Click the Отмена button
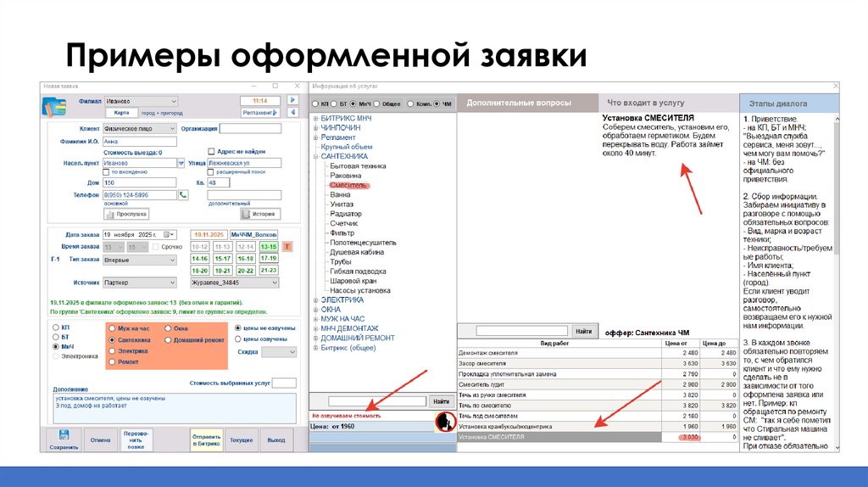This screenshot has height=487, width=868. pyautogui.click(x=100, y=439)
